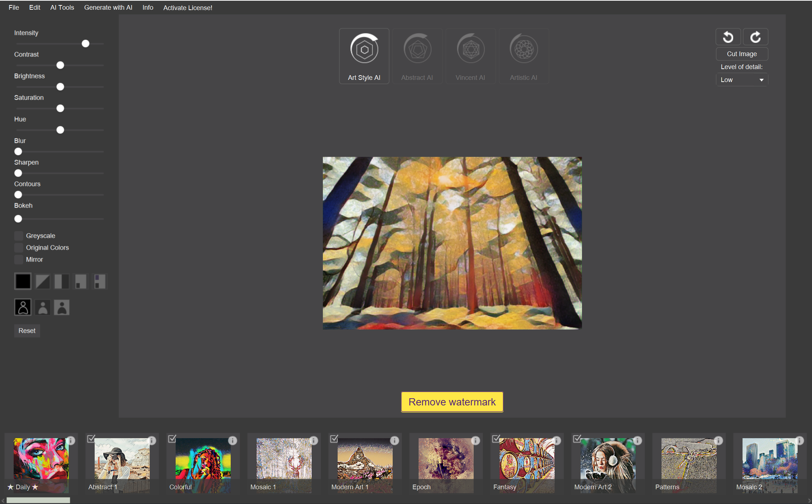Toggle the Mirror effect
Image resolution: width=812 pixels, height=504 pixels.
click(x=18, y=259)
